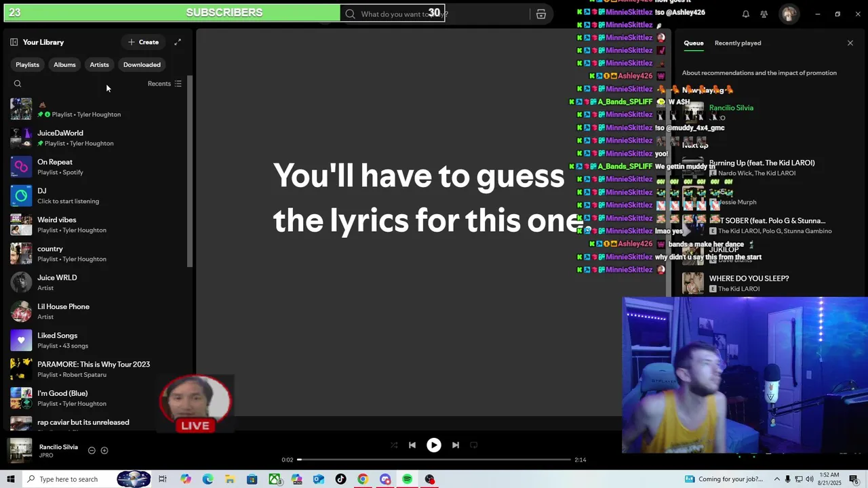Click the library search magnifier icon
Image resolution: width=868 pixels, height=488 pixels.
coord(18,84)
